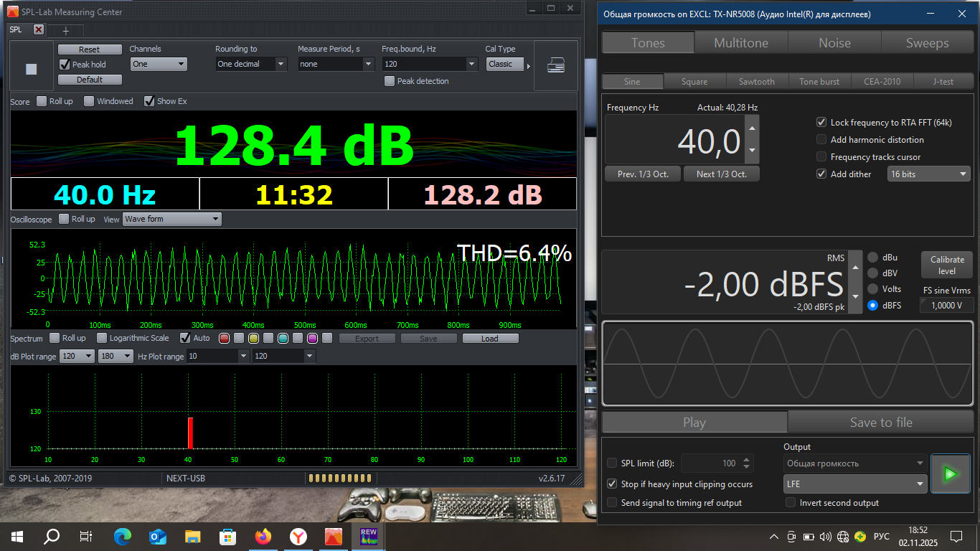Click the frequency increase arrow
This screenshot has height=551, width=980.
[x=752, y=128]
